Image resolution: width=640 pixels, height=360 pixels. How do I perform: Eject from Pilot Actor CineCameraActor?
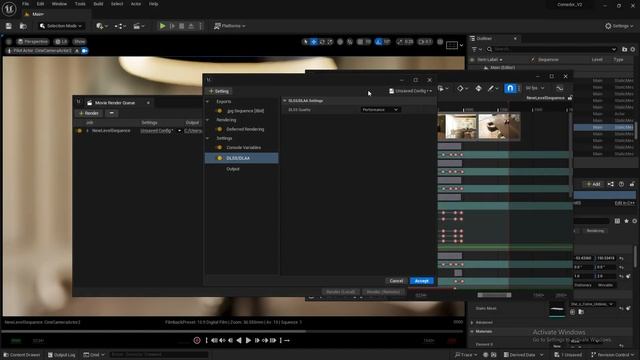(77, 51)
